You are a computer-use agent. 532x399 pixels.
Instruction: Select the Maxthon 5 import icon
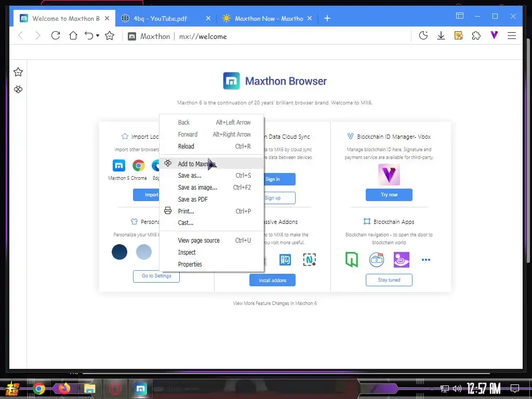(119, 166)
